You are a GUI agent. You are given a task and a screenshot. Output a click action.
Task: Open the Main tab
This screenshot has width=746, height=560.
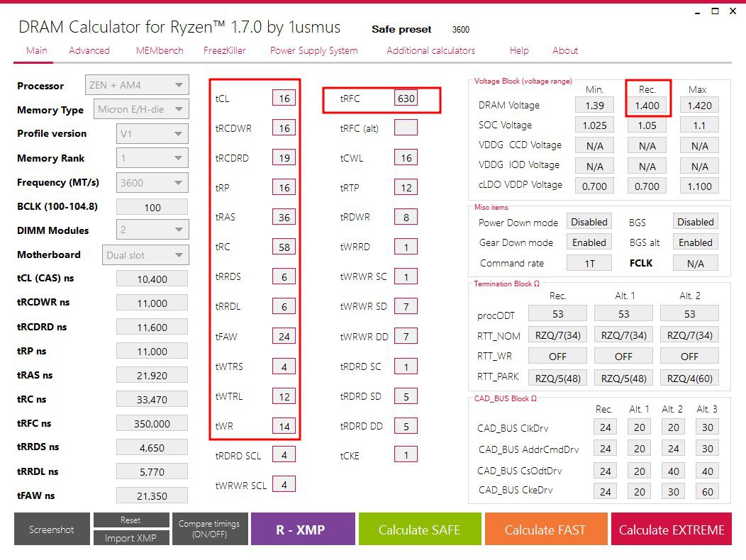coord(37,50)
